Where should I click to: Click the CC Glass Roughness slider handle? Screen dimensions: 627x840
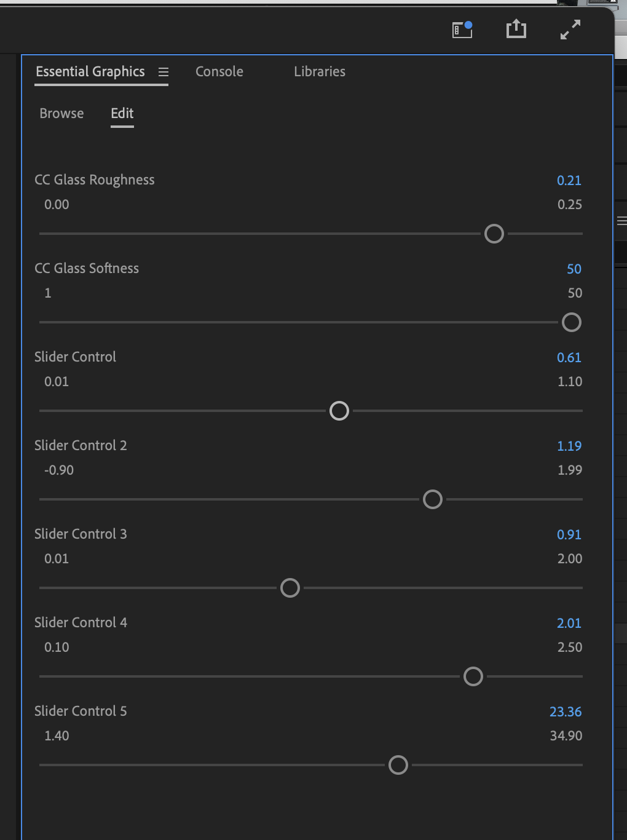point(494,234)
